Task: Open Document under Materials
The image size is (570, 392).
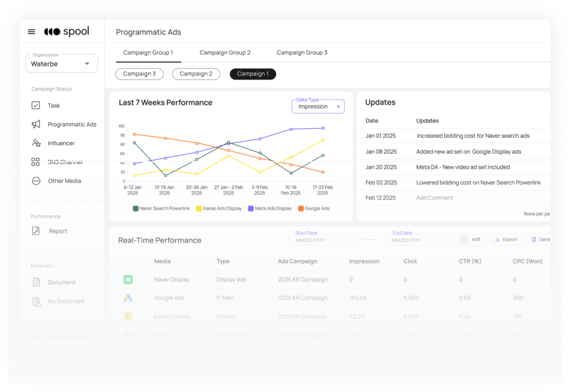Action: pos(61,282)
